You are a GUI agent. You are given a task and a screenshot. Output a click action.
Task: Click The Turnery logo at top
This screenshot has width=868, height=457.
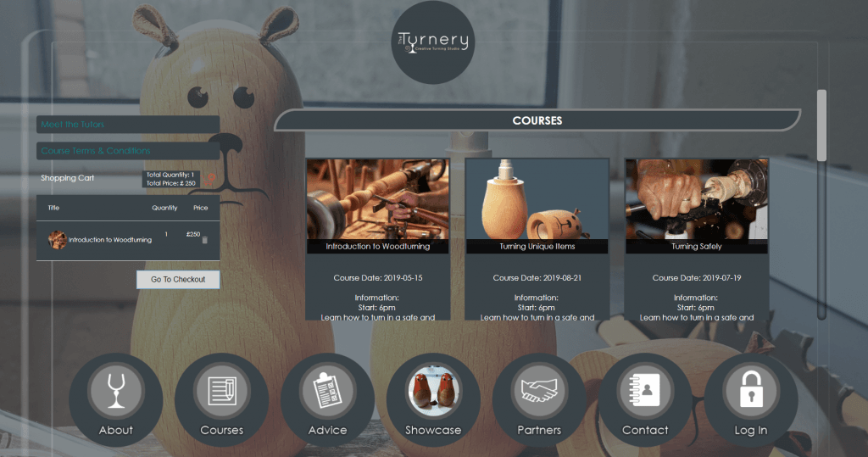(x=434, y=42)
